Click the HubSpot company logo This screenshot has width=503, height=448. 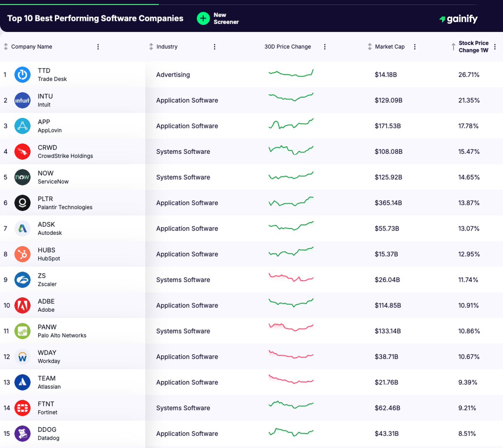click(x=23, y=254)
